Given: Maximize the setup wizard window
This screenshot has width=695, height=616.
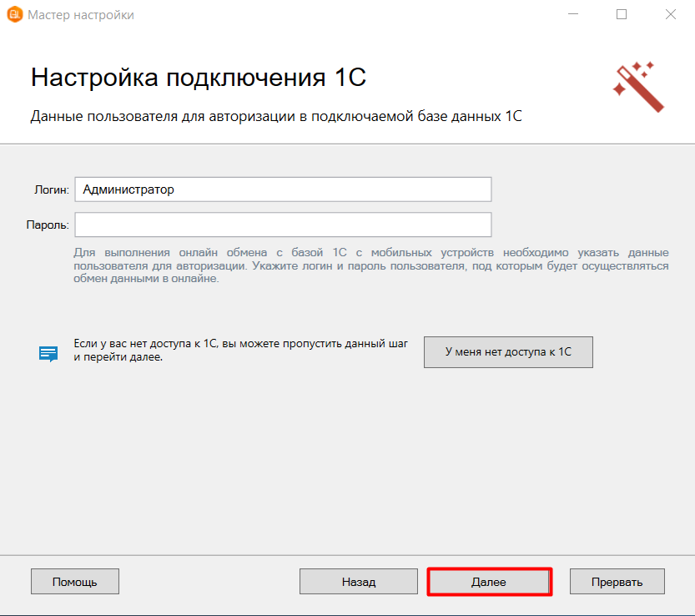Looking at the screenshot, I should (x=622, y=15).
